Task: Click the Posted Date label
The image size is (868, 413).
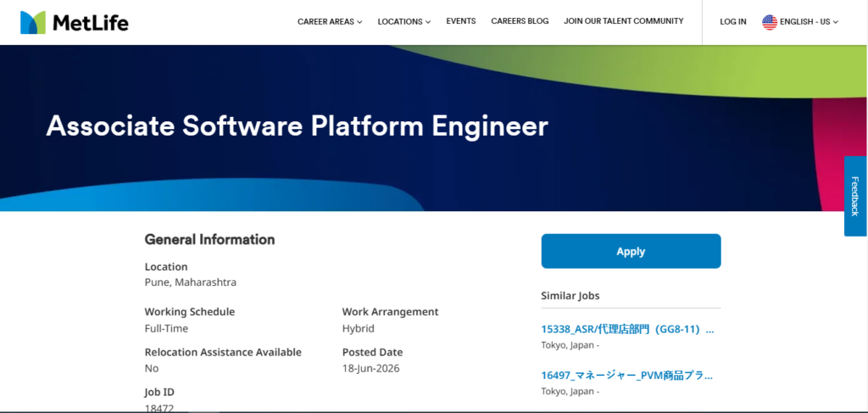Action: click(x=373, y=352)
